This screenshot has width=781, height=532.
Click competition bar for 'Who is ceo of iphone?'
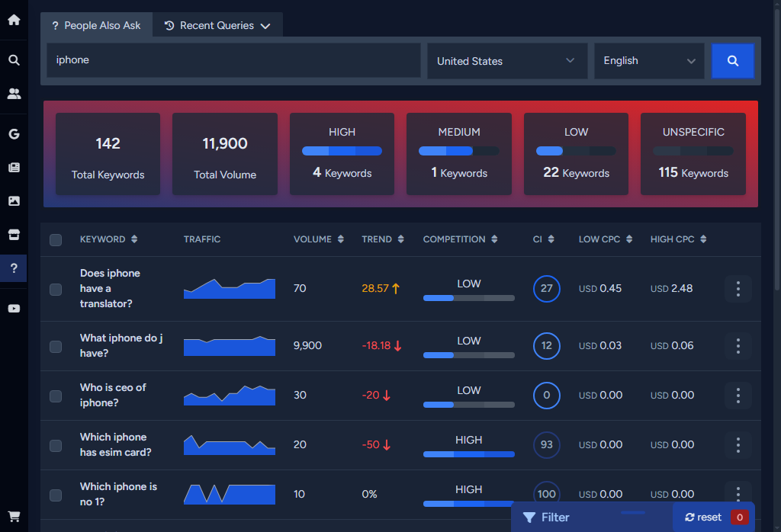pos(469,405)
